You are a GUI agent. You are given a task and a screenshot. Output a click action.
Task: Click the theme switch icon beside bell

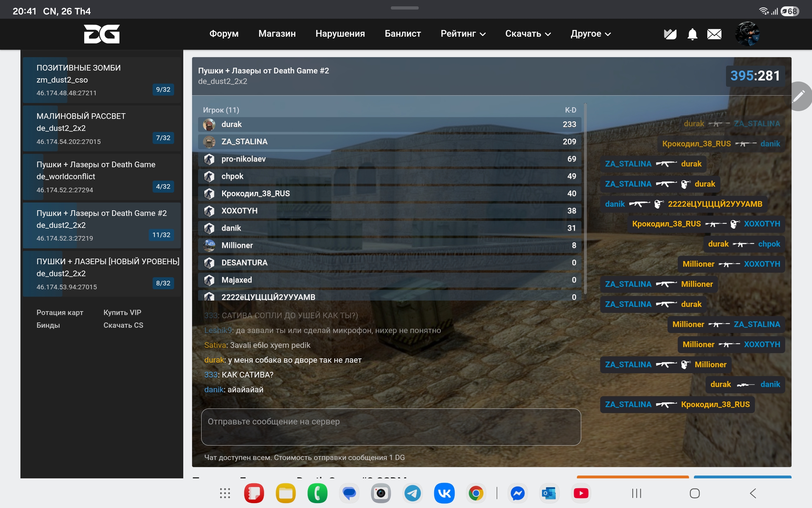[670, 34]
